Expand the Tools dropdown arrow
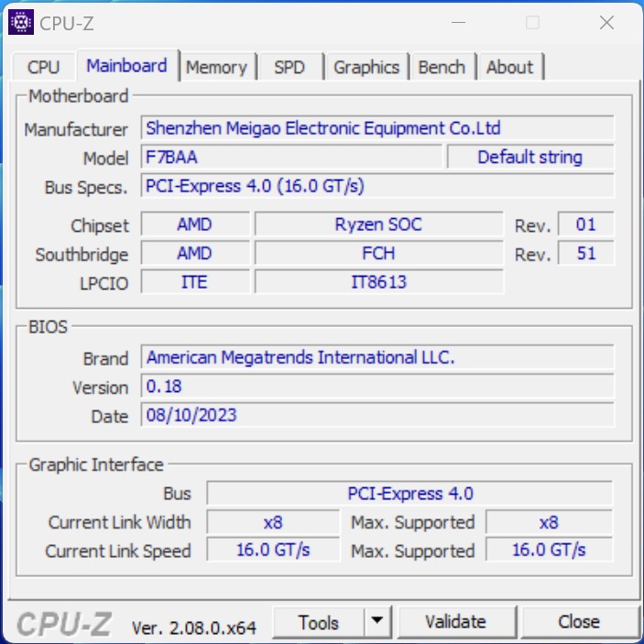Screen dimensions: 644x644 pyautogui.click(x=377, y=620)
